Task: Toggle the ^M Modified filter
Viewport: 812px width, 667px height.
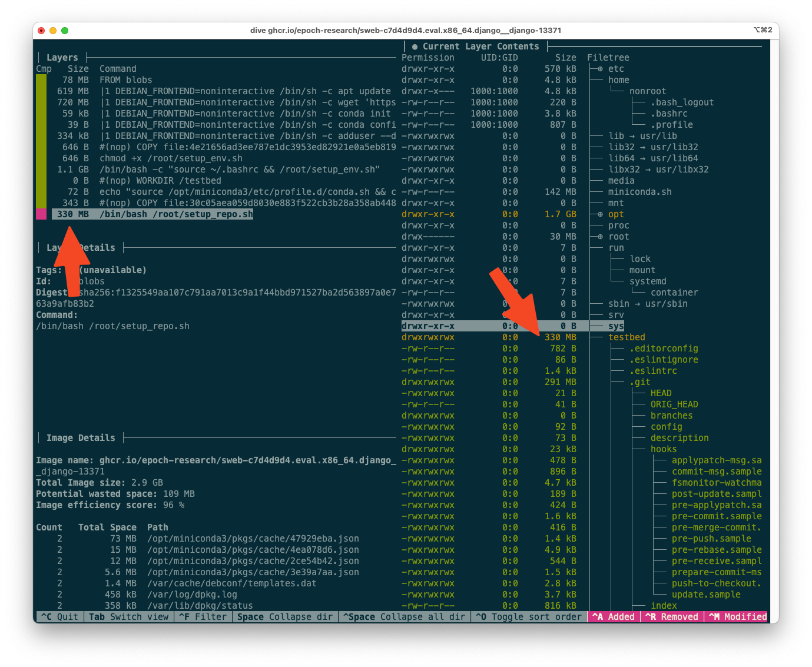Action: [x=737, y=617]
